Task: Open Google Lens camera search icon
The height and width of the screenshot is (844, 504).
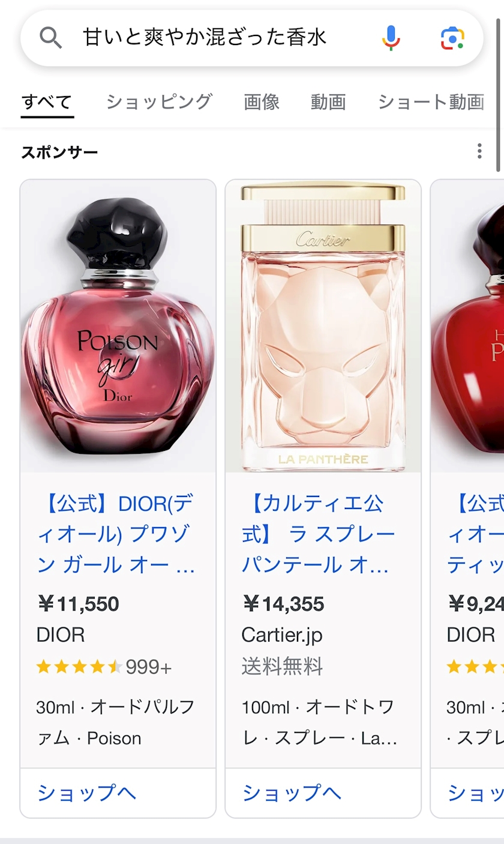Action: [452, 38]
